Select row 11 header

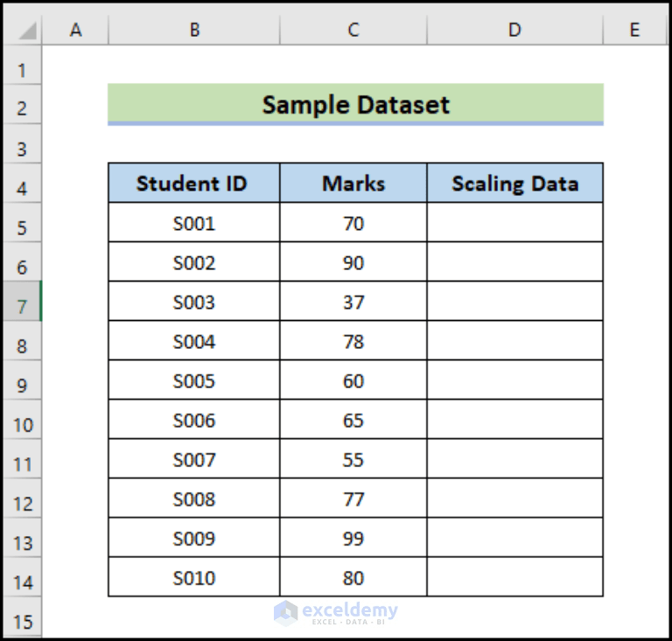click(23, 458)
